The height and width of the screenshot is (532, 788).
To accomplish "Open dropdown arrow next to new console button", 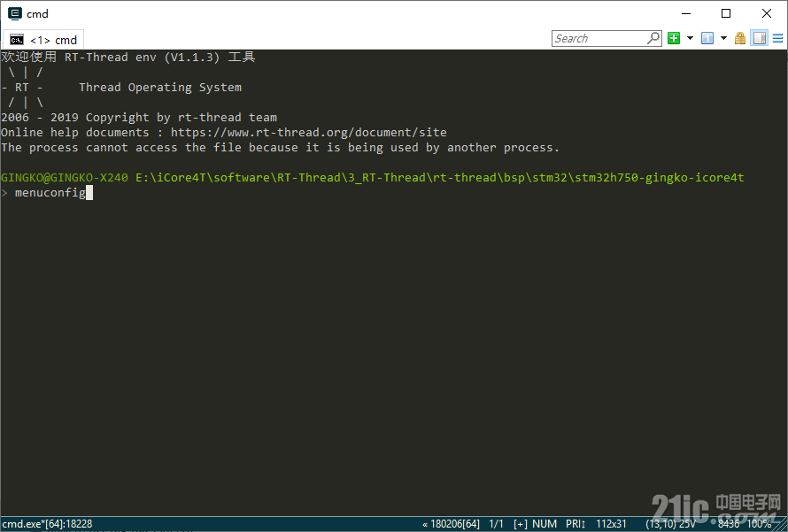I will [x=690, y=38].
